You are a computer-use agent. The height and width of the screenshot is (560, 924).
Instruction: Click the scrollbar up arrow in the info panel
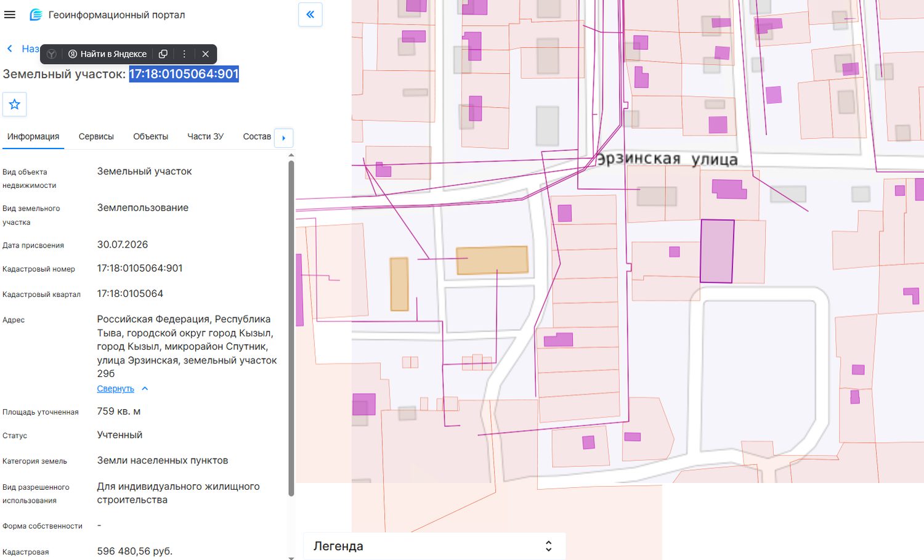pyautogui.click(x=291, y=155)
